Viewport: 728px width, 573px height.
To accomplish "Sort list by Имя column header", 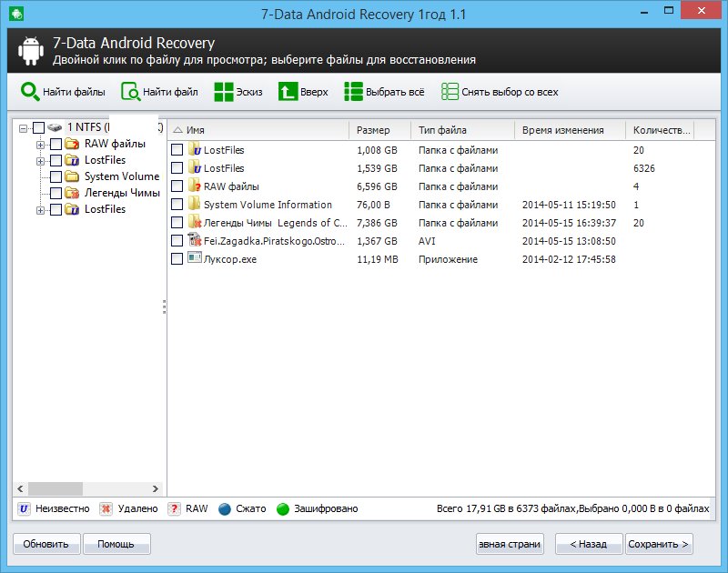I will pos(258,130).
